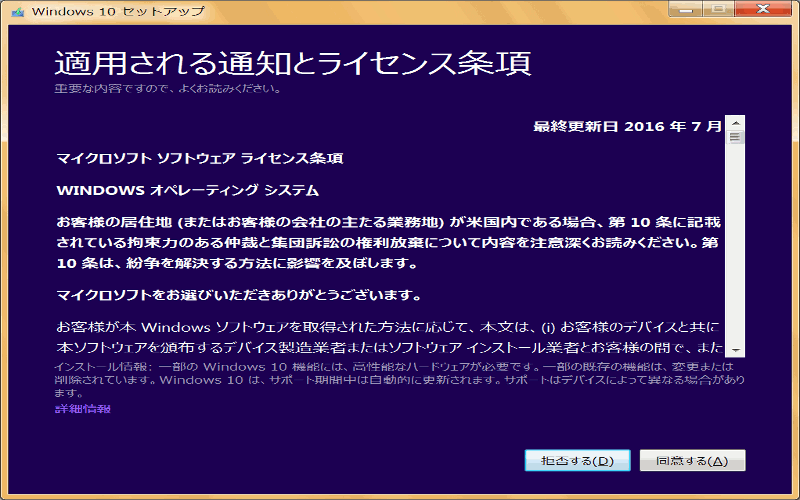
Task: Click the WINDOWS オペレーティング システム line
Action: pyautogui.click(x=187, y=190)
